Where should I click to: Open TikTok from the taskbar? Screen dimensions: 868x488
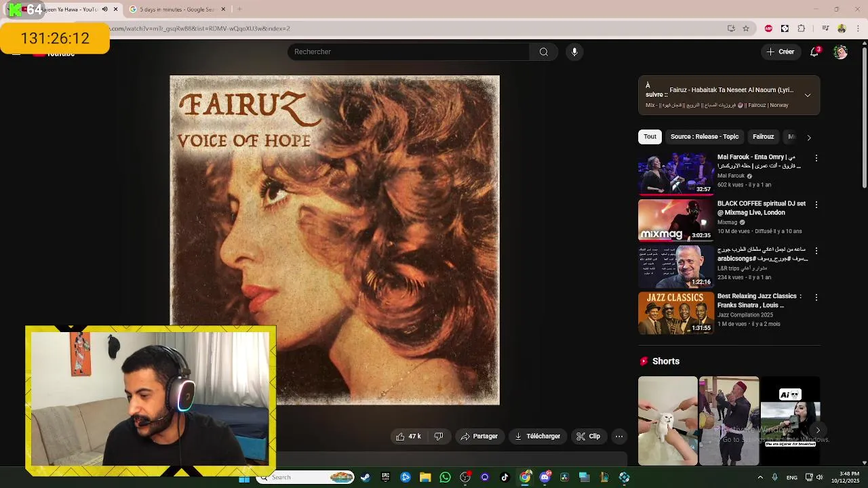click(505, 478)
